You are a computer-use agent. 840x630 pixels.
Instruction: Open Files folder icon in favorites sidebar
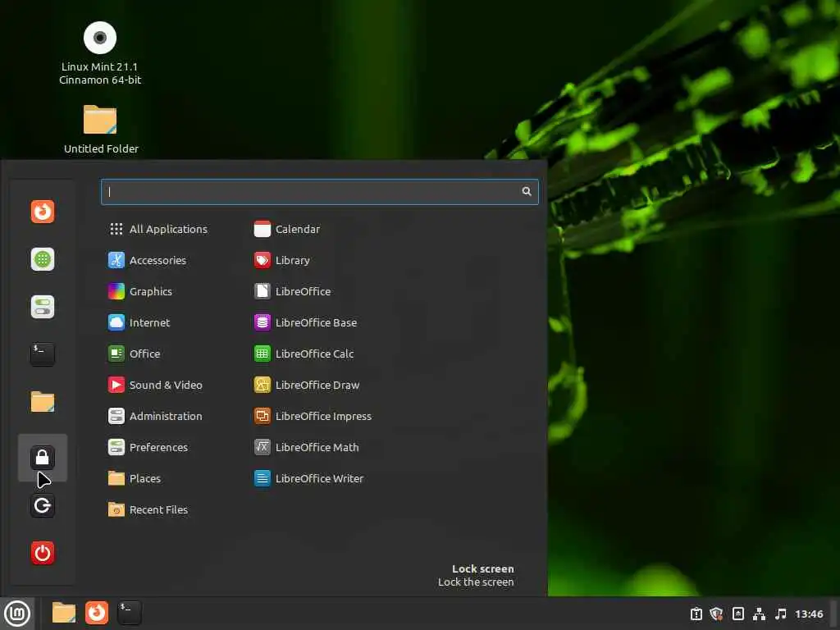pyautogui.click(x=43, y=402)
